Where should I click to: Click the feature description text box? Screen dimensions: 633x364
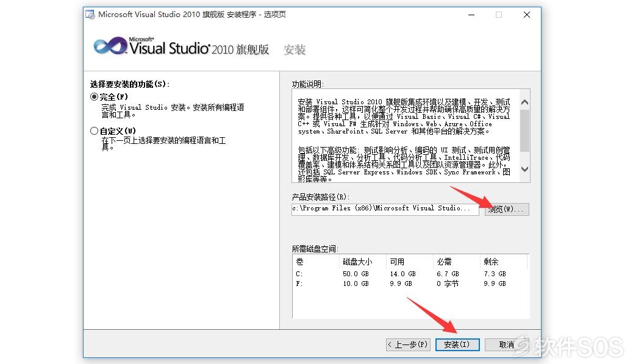(x=406, y=135)
